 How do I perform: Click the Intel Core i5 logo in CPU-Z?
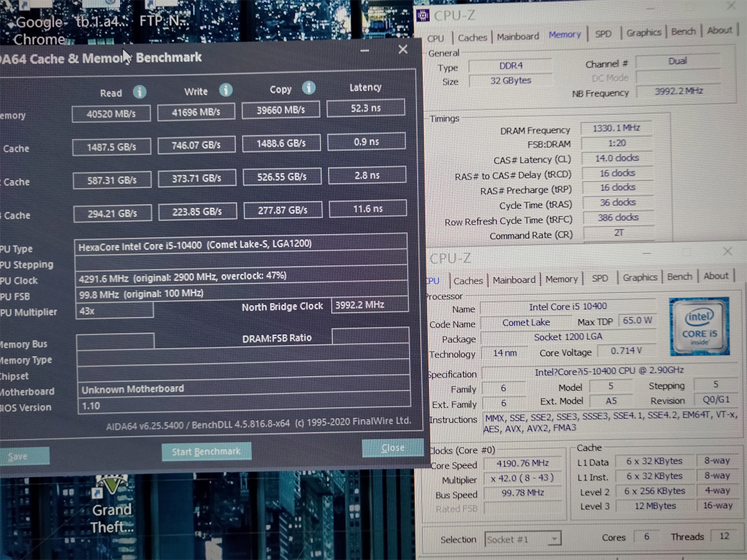pos(700,328)
